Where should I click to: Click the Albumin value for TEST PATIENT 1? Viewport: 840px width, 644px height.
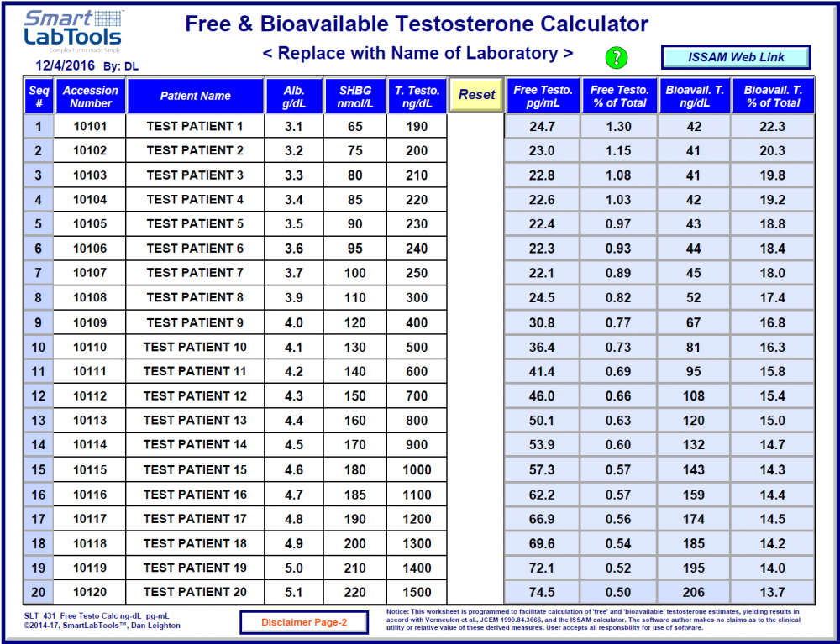(x=293, y=125)
